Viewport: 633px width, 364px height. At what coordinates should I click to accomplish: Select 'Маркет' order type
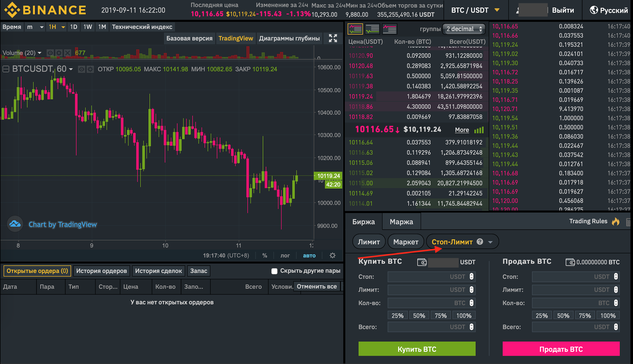click(406, 242)
